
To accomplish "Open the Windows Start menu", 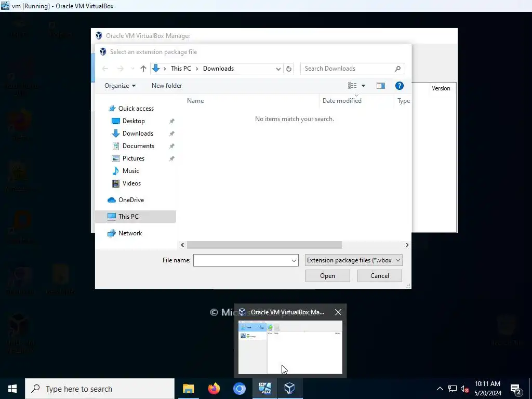I will pyautogui.click(x=12, y=389).
